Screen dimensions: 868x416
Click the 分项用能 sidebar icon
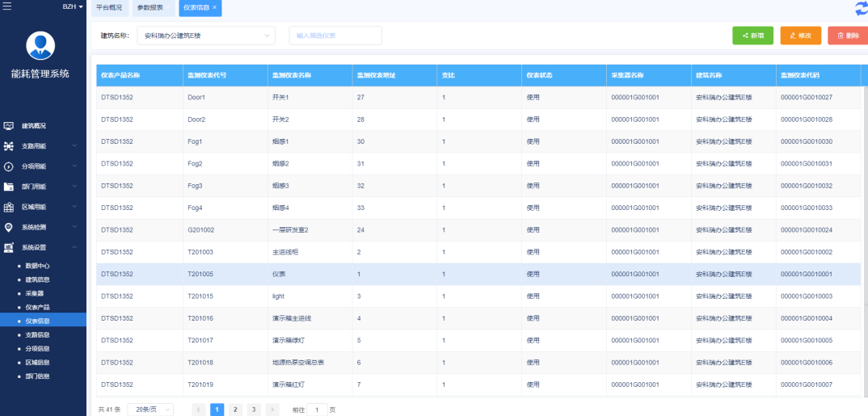(x=8, y=166)
